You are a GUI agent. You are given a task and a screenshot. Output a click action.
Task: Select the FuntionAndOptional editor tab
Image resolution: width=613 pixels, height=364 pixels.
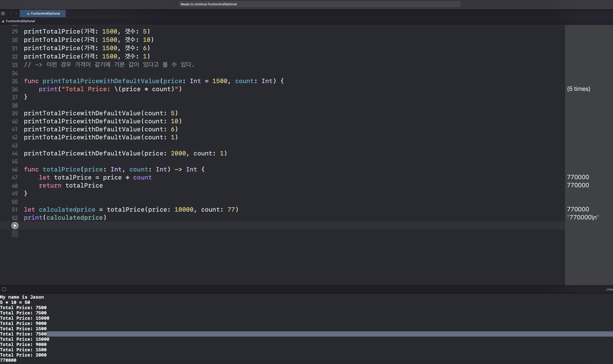click(x=45, y=13)
